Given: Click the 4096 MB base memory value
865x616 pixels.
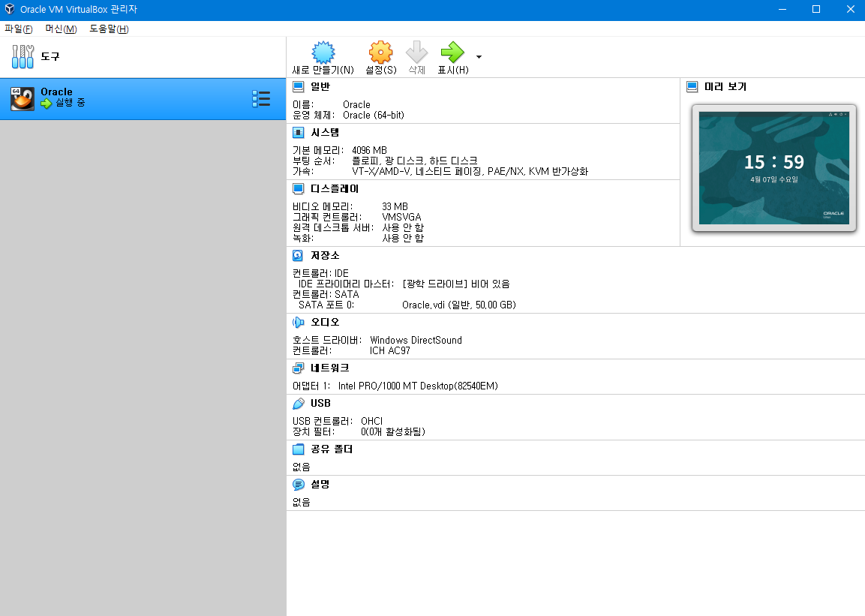Looking at the screenshot, I should point(370,150).
